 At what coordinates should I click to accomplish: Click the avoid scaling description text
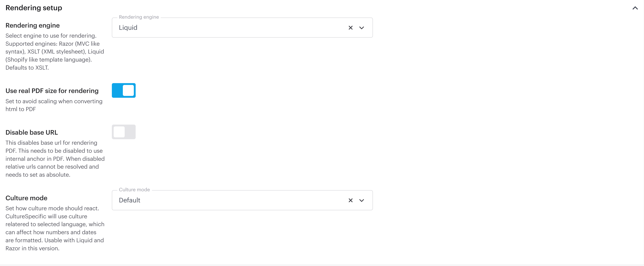tap(54, 105)
